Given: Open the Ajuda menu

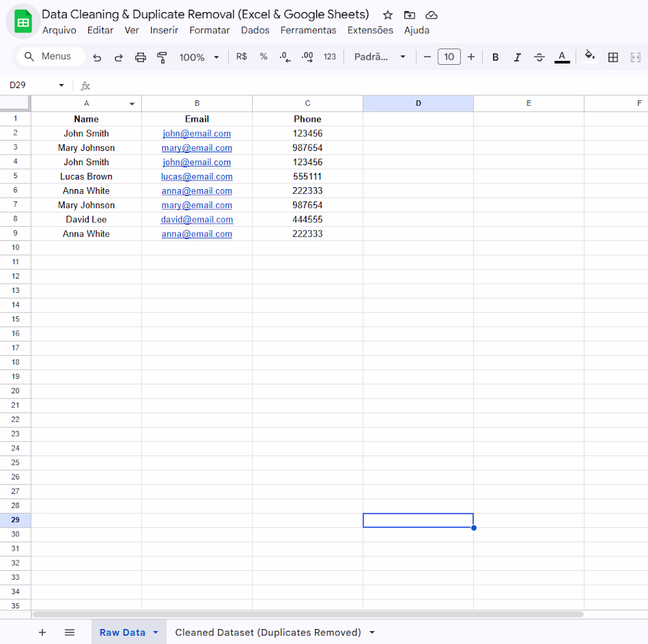Looking at the screenshot, I should click(x=417, y=30).
